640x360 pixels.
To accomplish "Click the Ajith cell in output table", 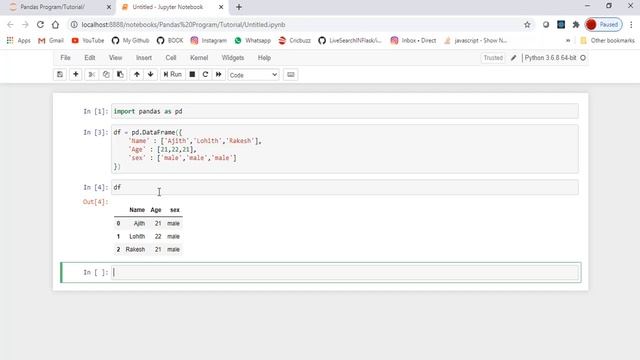I will pyautogui.click(x=139, y=223).
